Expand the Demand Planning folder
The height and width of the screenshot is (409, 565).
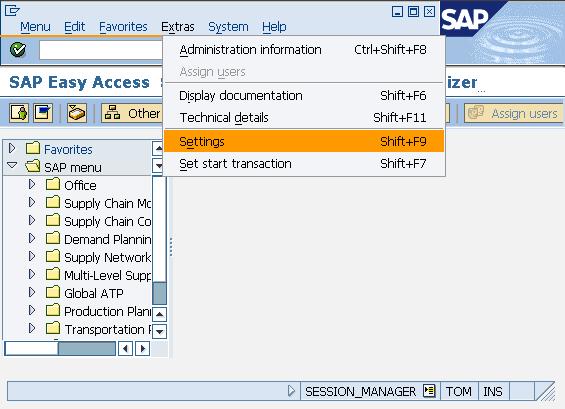tap(32, 238)
